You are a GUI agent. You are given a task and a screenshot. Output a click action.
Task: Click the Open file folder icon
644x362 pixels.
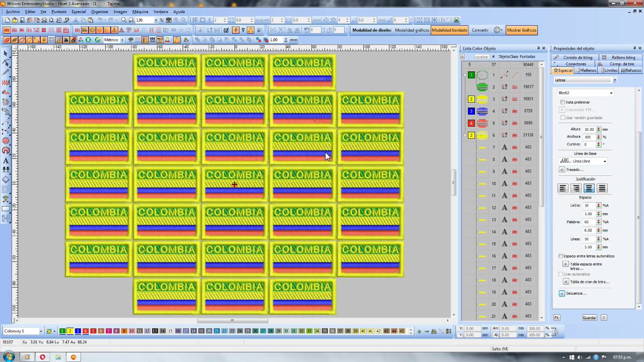tap(15, 20)
